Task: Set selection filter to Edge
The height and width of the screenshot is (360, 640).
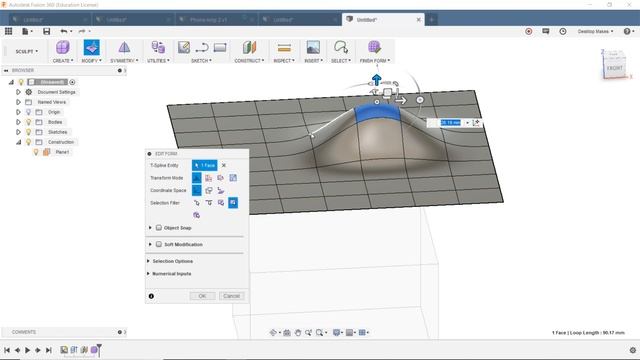Action: pos(209,202)
